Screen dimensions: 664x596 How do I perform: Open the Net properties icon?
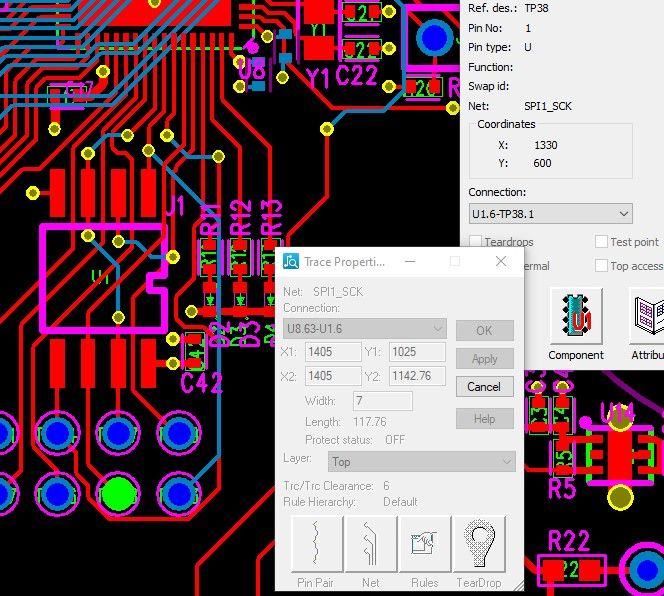pyautogui.click(x=371, y=544)
